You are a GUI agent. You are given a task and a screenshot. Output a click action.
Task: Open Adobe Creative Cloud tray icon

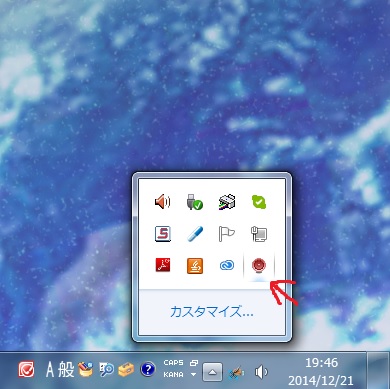pos(227,266)
